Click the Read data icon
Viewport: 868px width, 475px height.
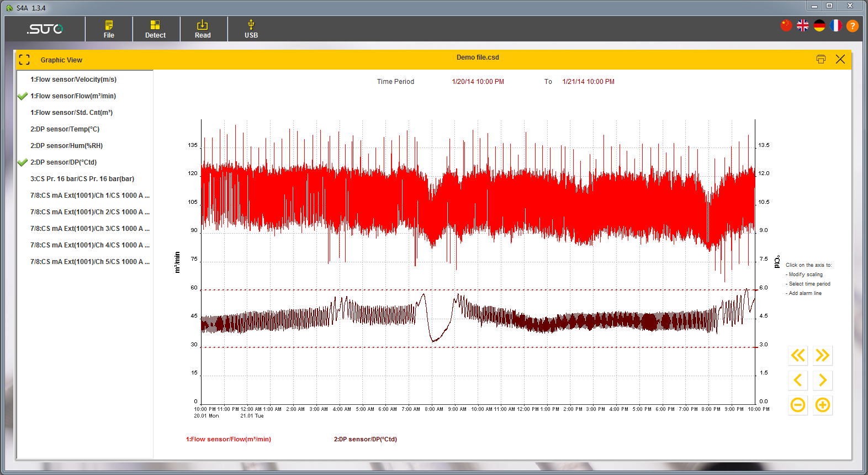pyautogui.click(x=203, y=29)
